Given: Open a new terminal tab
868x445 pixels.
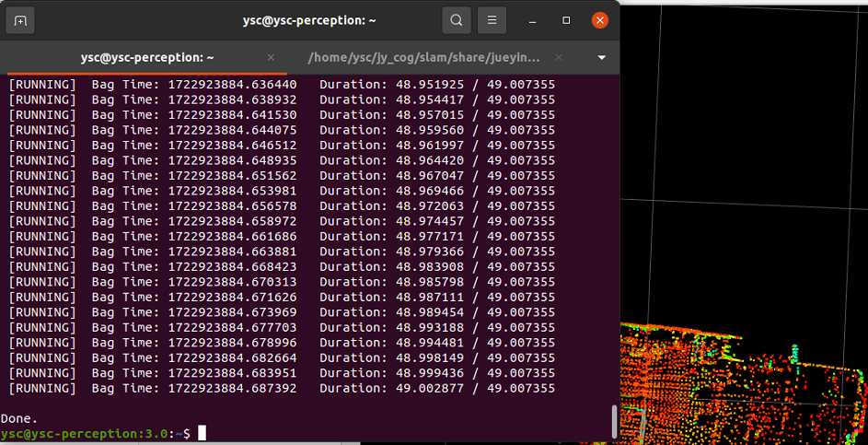Looking at the screenshot, I should click(x=20, y=20).
